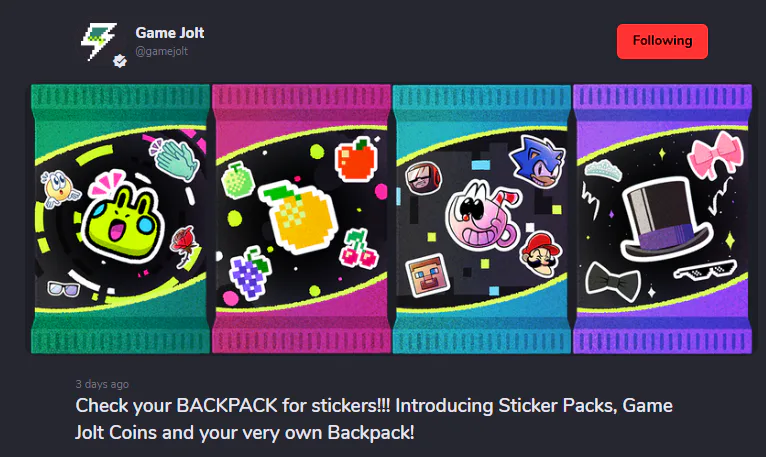Toggle the red Following button
Screen dimensions: 766x457
(662, 41)
